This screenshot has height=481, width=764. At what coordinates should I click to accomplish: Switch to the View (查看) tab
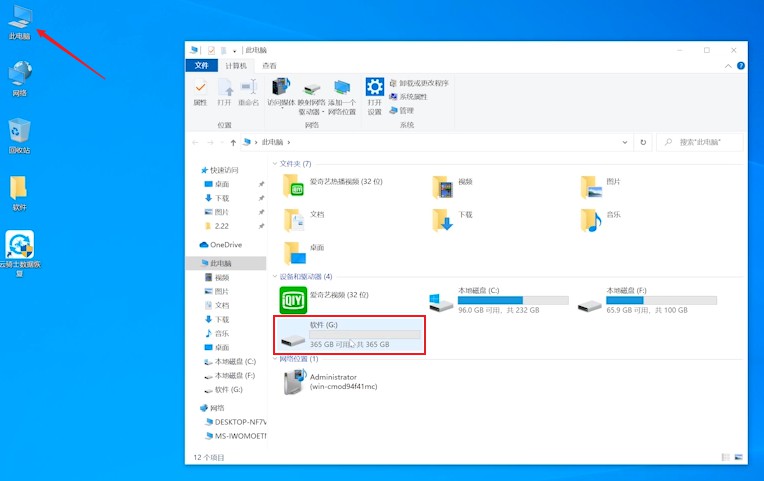click(x=269, y=66)
